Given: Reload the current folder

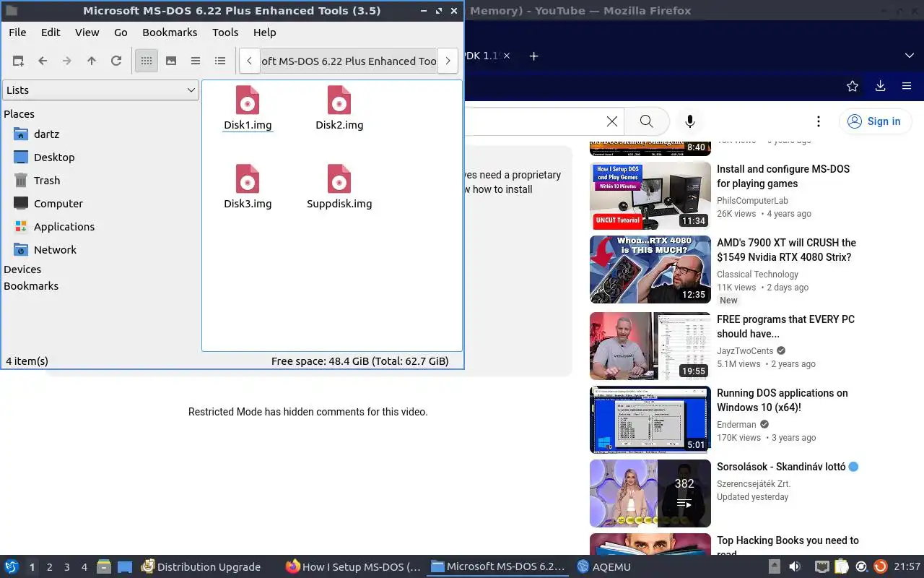Looking at the screenshot, I should click(116, 61).
